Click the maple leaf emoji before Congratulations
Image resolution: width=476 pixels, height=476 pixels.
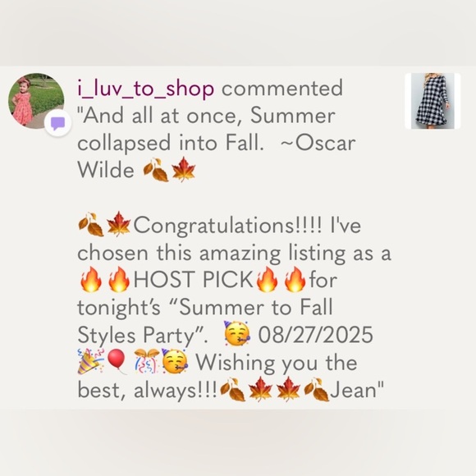(119, 224)
